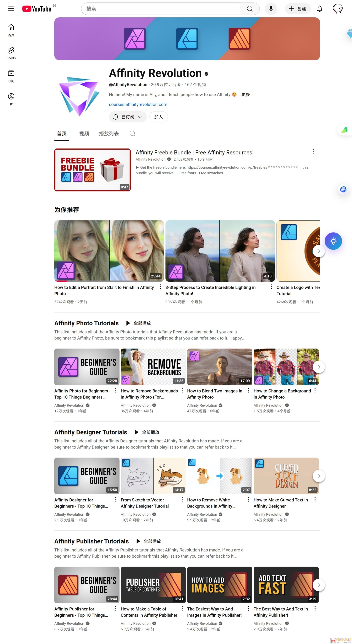
Task: Open Affinity Freebie Bundle video title
Action: [195, 153]
